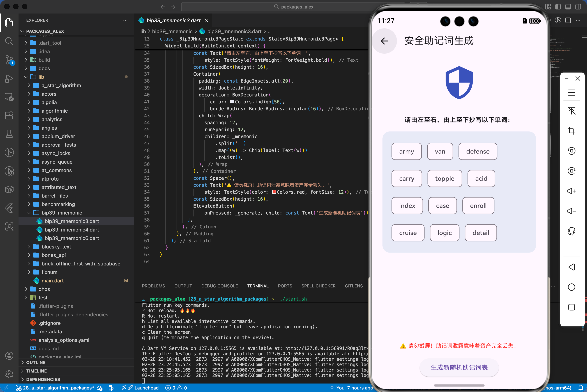Viewport: 587px width, 392px height.
Task: Open the Extensions view
Action: (x=9, y=116)
